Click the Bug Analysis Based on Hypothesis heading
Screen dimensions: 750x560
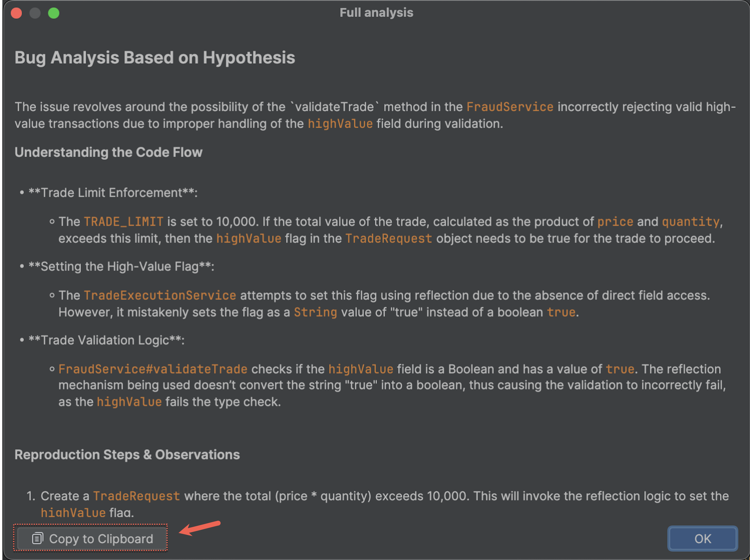pyautogui.click(x=155, y=58)
